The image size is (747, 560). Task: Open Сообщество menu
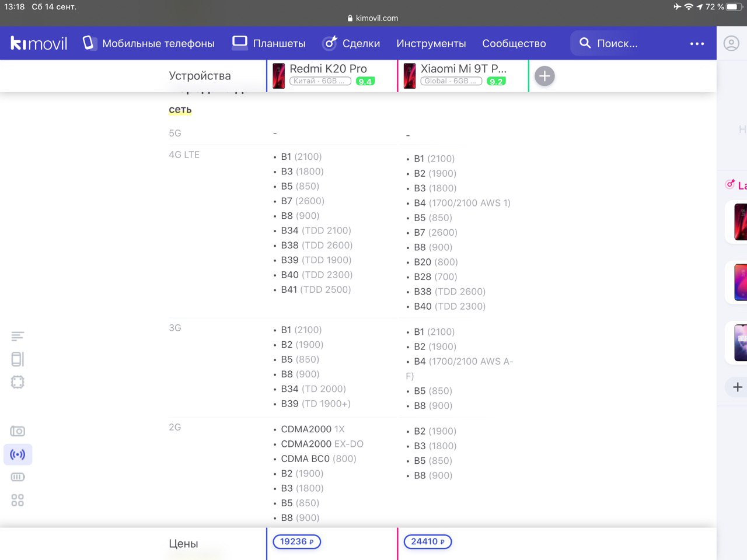coord(514,43)
